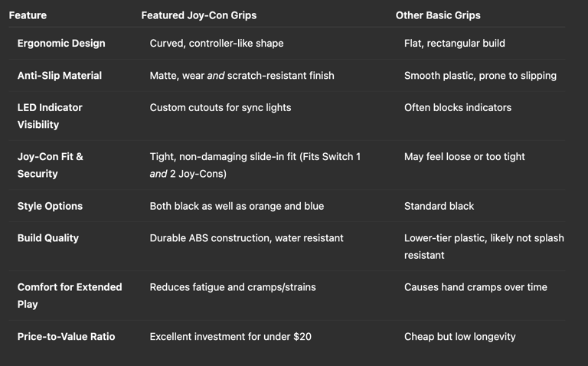Click the "May feel loose or too tight" cell
The height and width of the screenshot is (366, 588).
pos(465,157)
